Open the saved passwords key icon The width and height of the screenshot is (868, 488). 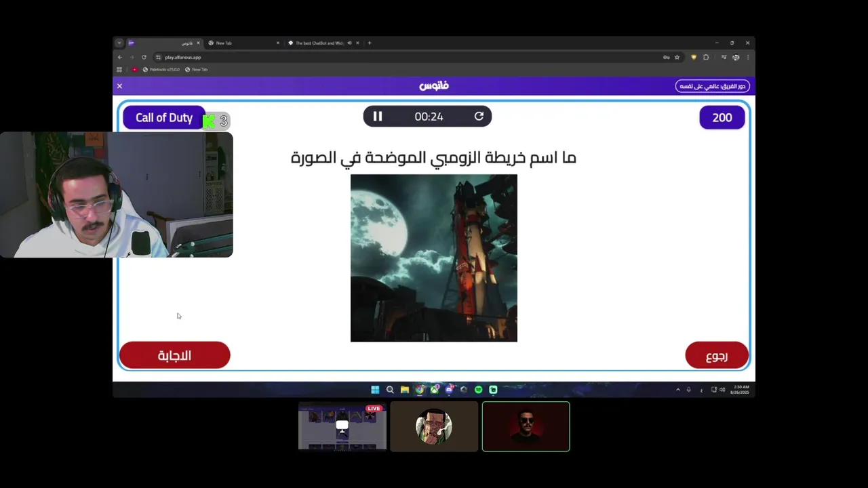(666, 57)
